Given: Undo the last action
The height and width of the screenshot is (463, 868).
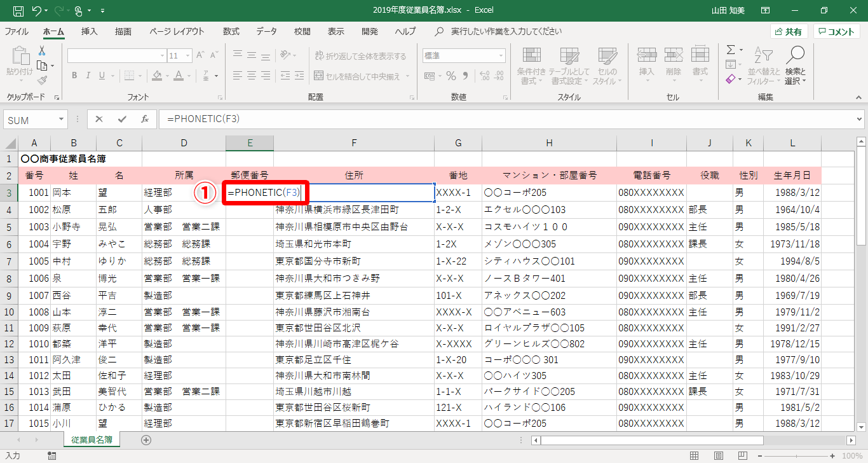Looking at the screenshot, I should point(36,10).
